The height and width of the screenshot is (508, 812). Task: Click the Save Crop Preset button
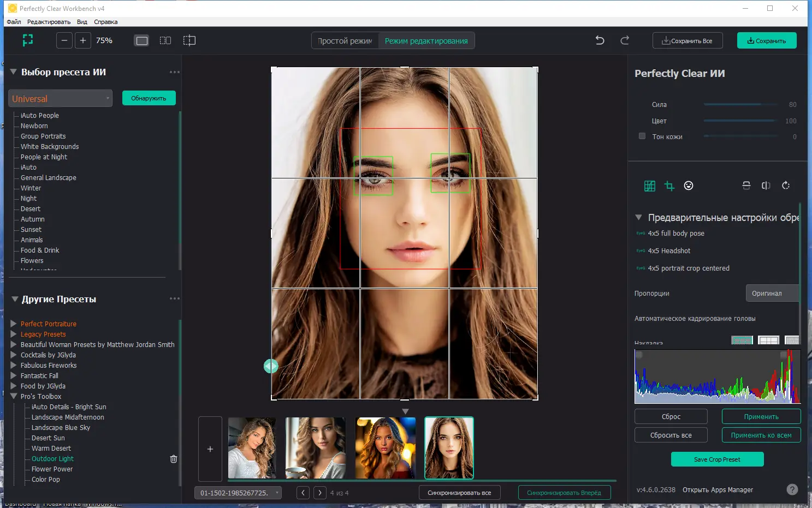pos(717,459)
